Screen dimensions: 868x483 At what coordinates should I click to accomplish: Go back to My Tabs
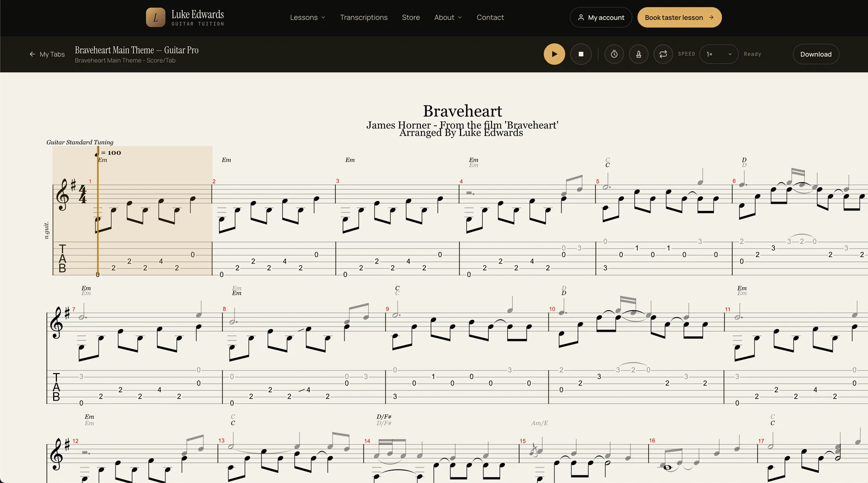click(47, 54)
